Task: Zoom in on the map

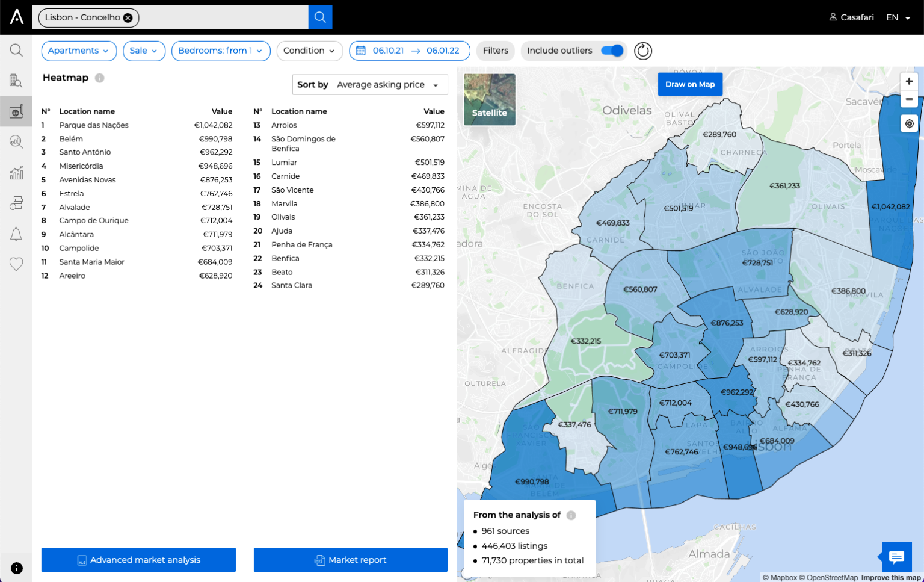Action: [x=909, y=81]
